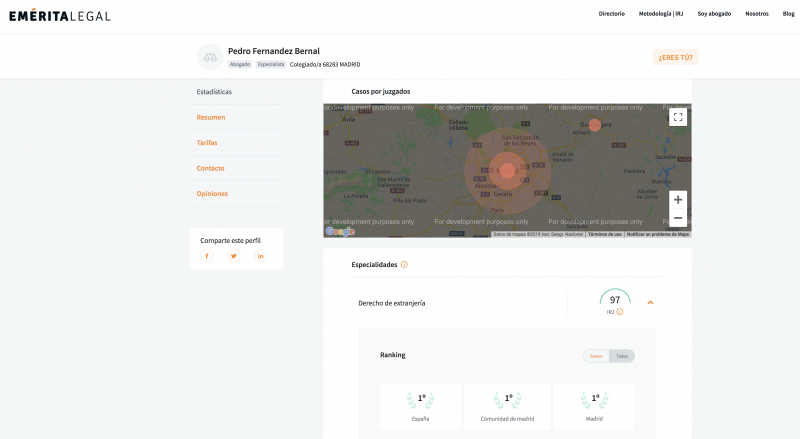Zoom in on the map
800x439 pixels.
678,200
